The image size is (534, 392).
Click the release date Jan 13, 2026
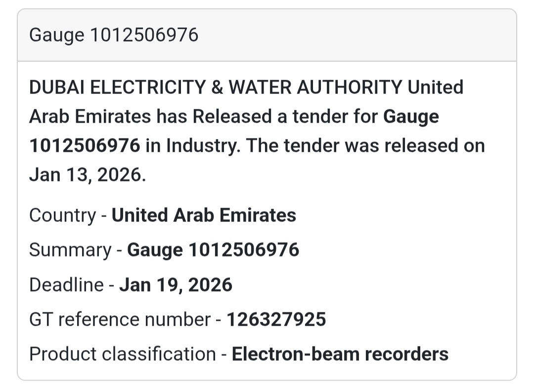tap(87, 175)
